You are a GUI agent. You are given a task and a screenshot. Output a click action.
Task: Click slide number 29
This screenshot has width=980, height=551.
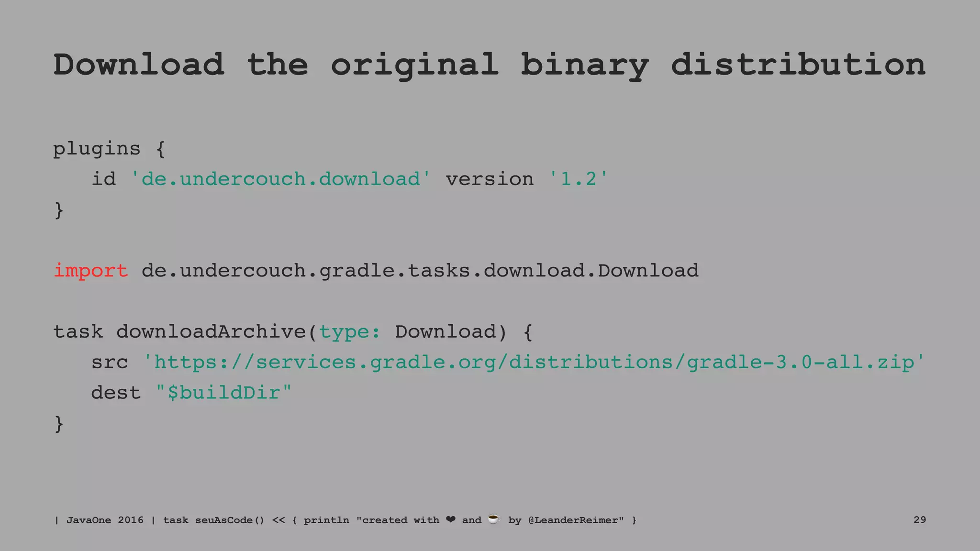tap(919, 519)
